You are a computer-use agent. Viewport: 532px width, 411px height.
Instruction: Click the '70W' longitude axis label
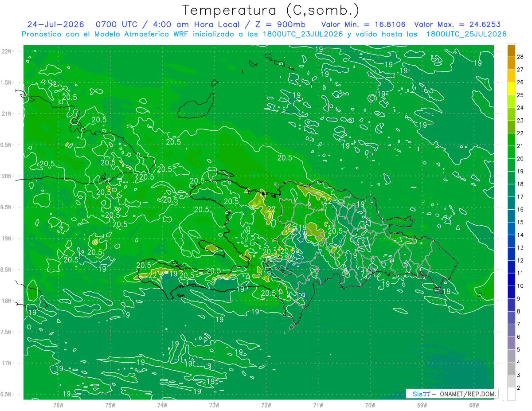(x=370, y=405)
